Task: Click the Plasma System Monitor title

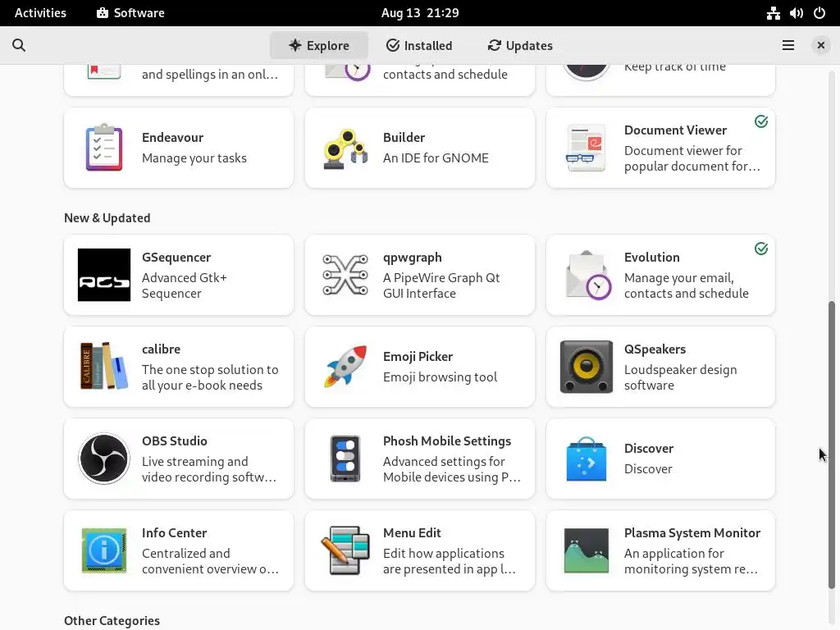Action: tap(692, 533)
